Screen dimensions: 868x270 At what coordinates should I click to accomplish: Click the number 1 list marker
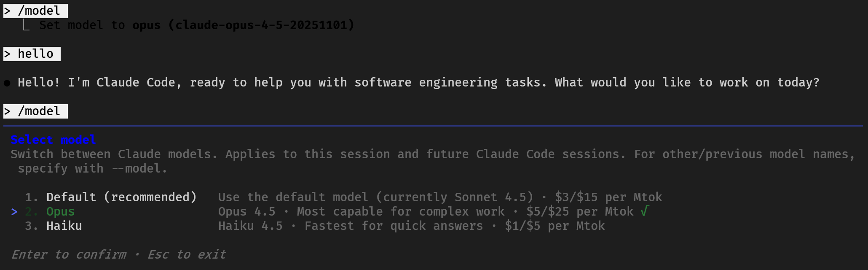32,197
